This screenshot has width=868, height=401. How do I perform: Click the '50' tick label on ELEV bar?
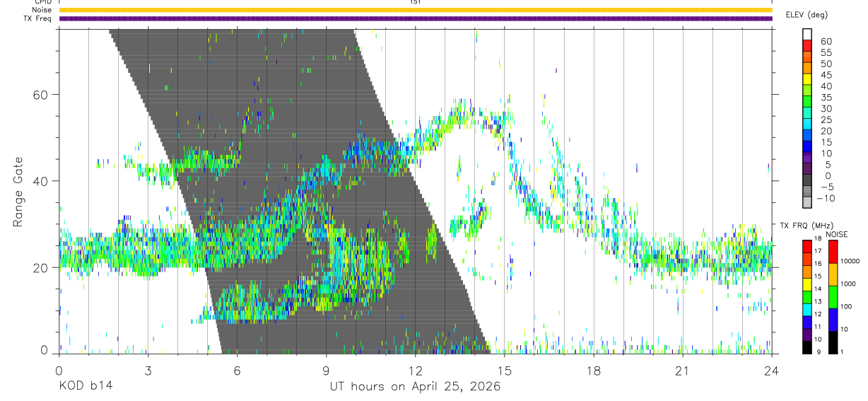[826, 64]
